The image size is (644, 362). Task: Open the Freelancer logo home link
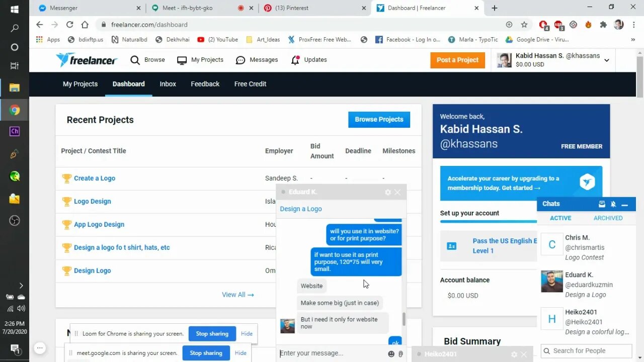(86, 60)
